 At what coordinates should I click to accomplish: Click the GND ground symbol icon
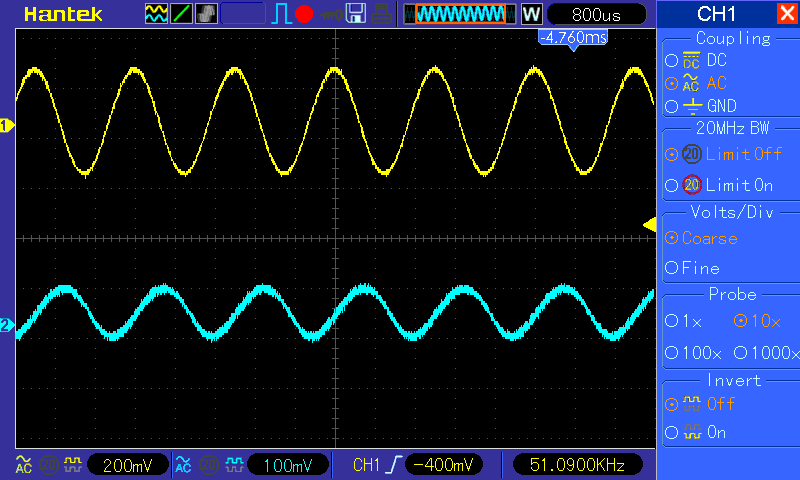(692, 106)
